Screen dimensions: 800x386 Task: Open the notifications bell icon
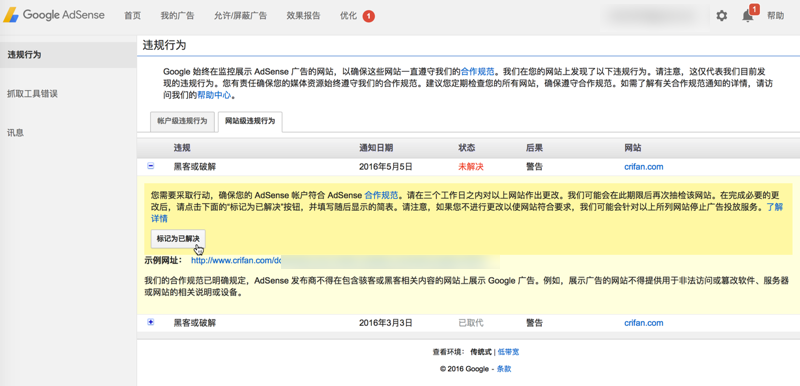coord(747,16)
